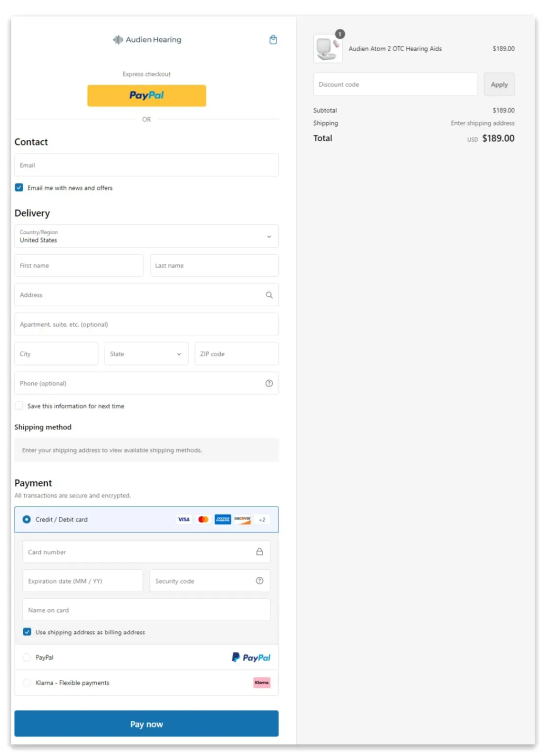Click the Name on card field

(146, 610)
